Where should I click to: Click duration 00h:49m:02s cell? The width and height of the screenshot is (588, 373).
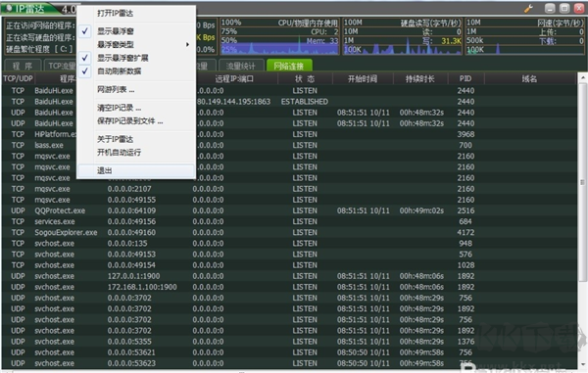click(421, 210)
